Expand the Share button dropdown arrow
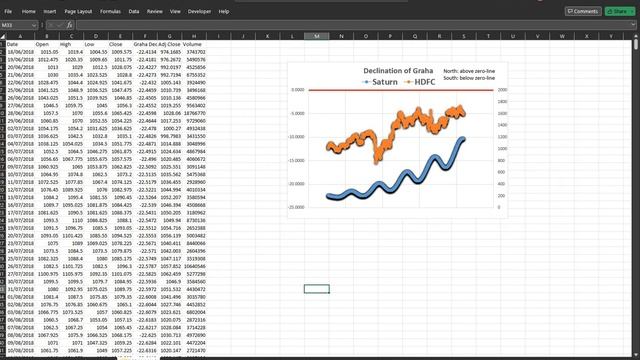The height and width of the screenshot is (360, 640). 632,11
